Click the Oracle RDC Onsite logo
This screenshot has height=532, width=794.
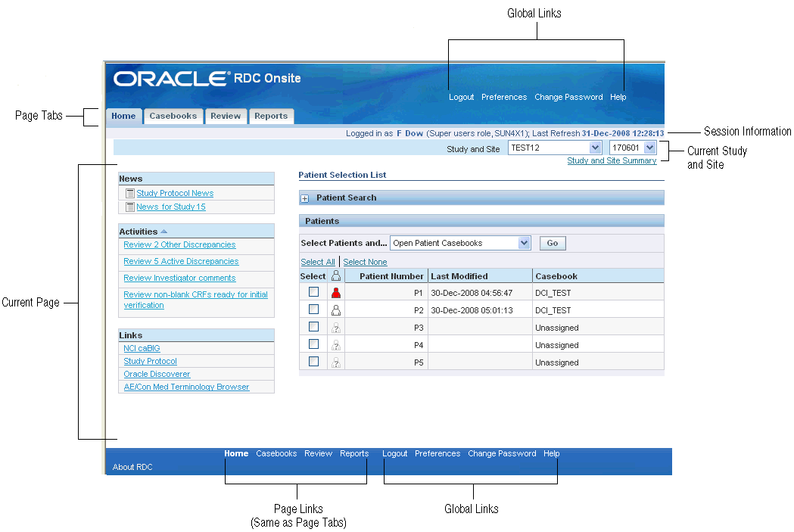tap(207, 79)
